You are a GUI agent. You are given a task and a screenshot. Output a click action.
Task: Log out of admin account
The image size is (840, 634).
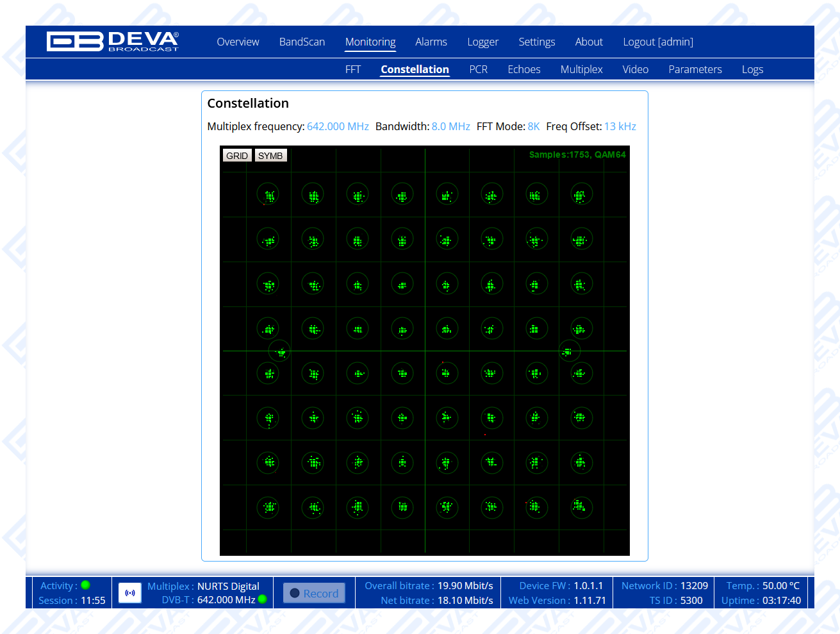pyautogui.click(x=657, y=42)
